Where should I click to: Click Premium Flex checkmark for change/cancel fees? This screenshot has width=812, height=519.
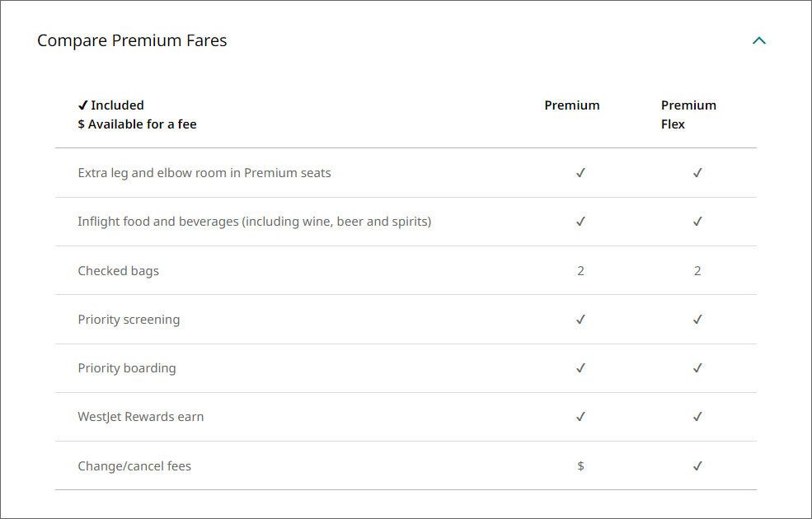(x=697, y=465)
